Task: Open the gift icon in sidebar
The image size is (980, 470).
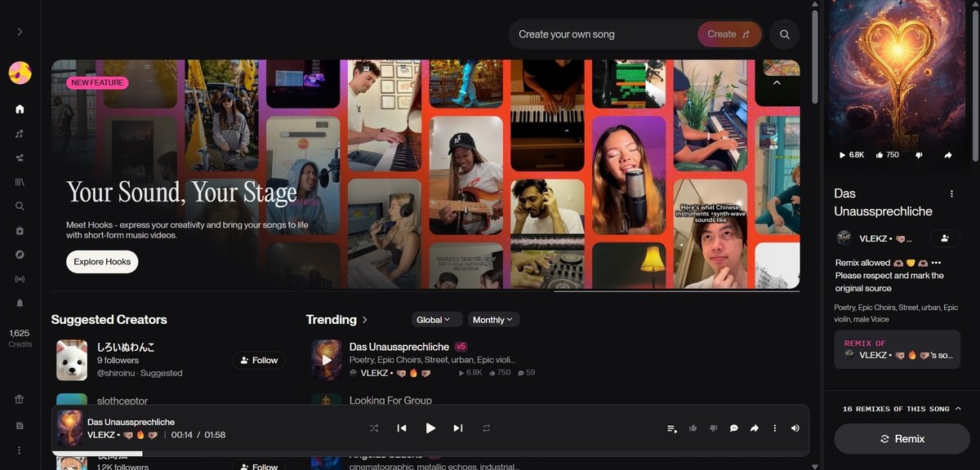Action: point(20,400)
